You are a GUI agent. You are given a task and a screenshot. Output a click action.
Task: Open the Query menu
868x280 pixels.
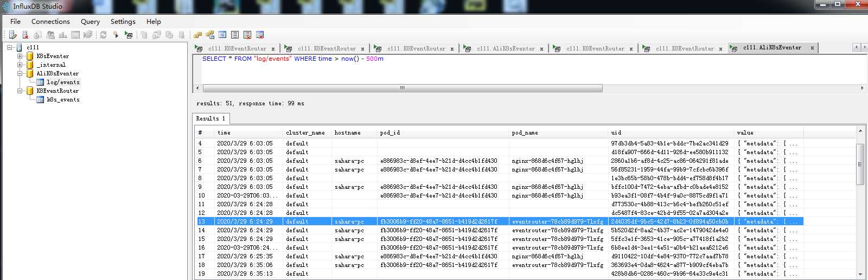(90, 21)
